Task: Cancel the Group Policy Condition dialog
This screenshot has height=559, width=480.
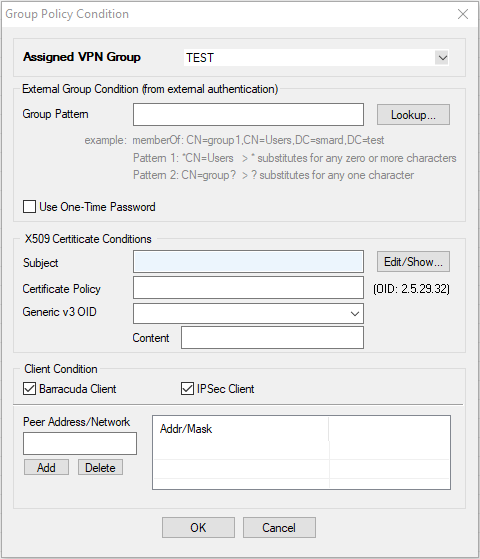Action: point(279,528)
